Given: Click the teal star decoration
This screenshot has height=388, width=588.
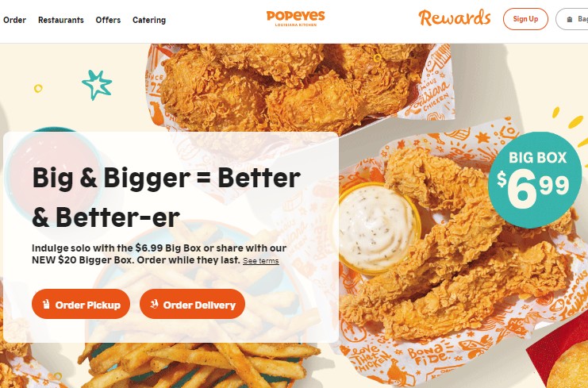Looking at the screenshot, I should 97,85.
